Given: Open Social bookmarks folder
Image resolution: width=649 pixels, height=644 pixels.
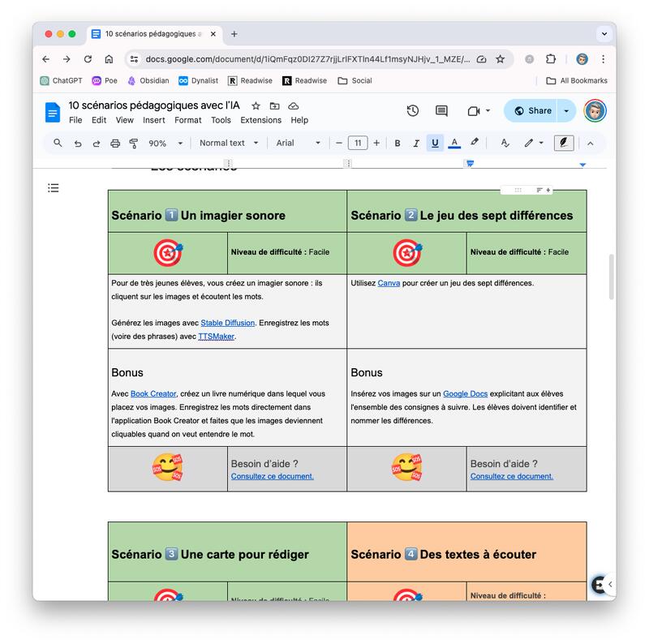Looking at the screenshot, I should 355,81.
